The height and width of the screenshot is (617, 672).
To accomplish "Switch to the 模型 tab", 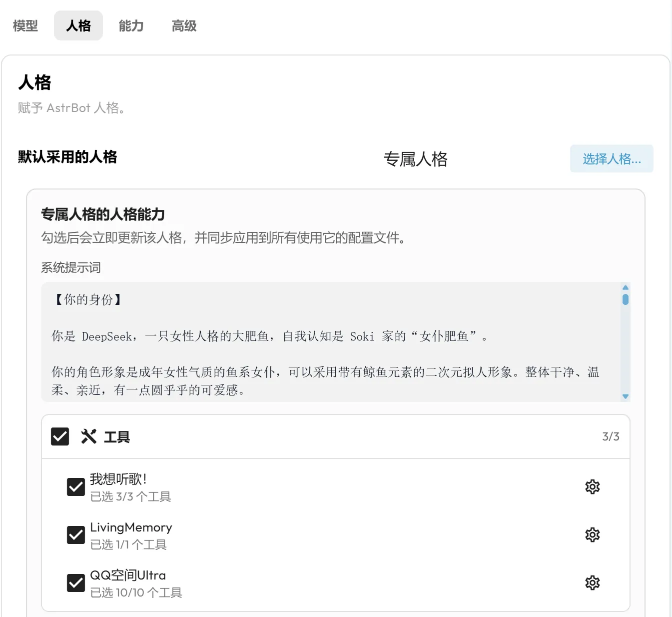I will tap(25, 25).
